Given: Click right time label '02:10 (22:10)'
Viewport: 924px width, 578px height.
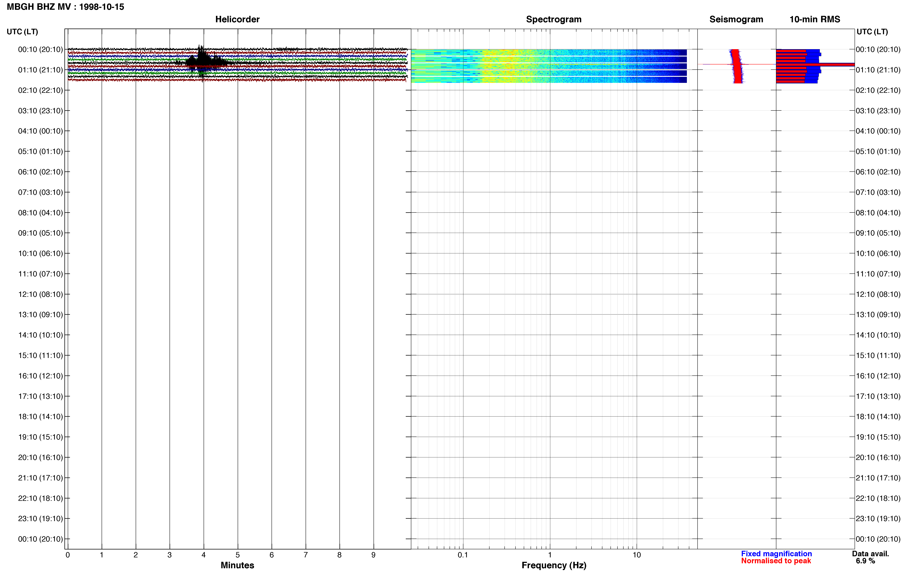Looking at the screenshot, I should (x=878, y=90).
